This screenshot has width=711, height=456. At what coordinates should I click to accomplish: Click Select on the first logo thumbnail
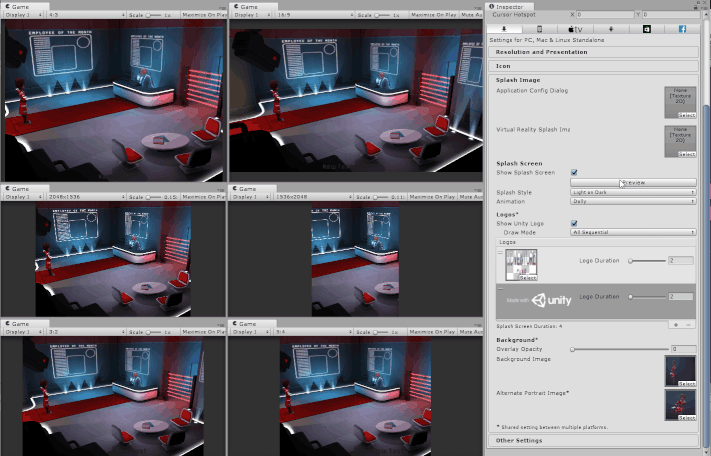[x=528, y=278]
